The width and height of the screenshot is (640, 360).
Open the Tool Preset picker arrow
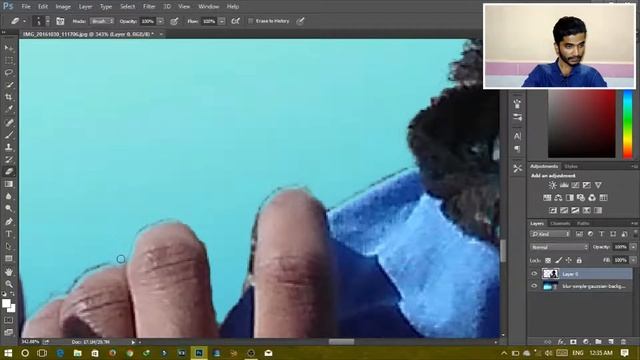[x=24, y=21]
